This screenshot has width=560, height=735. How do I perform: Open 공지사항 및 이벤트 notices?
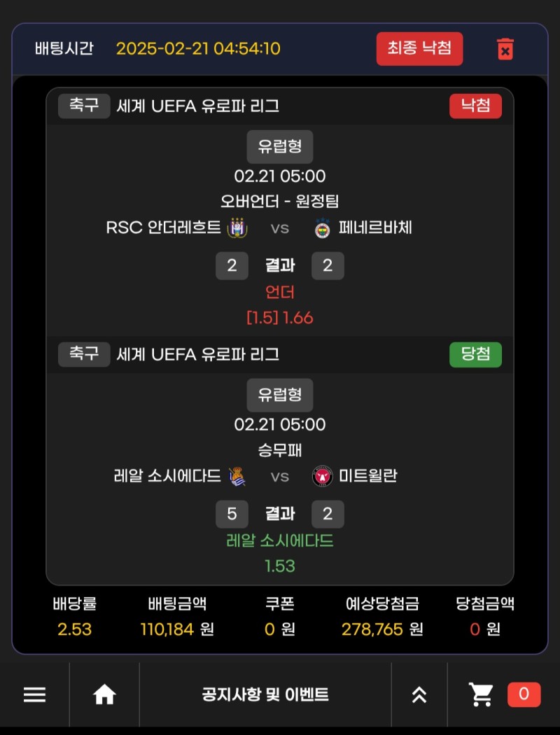265,694
